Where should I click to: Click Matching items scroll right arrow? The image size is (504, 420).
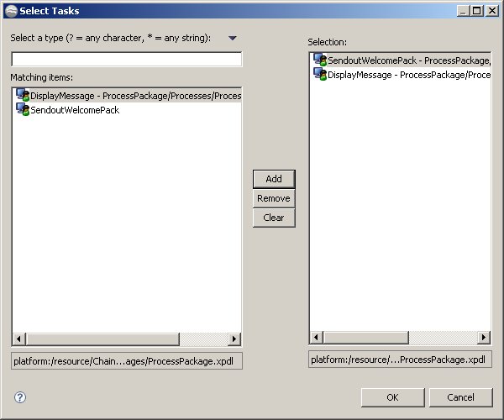pos(234,339)
